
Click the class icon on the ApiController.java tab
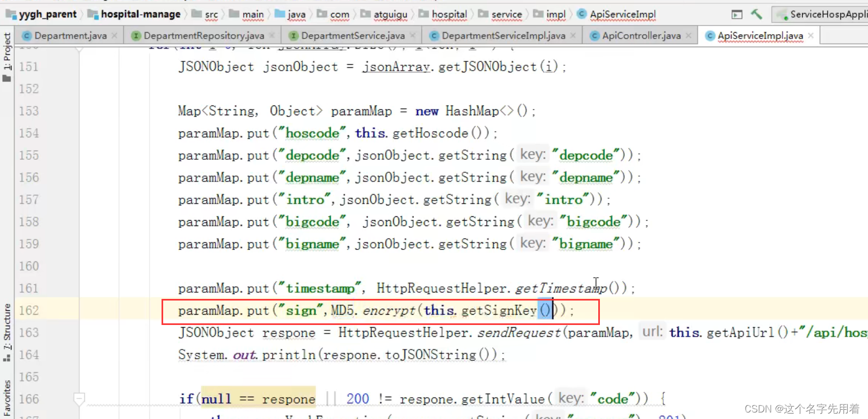594,36
